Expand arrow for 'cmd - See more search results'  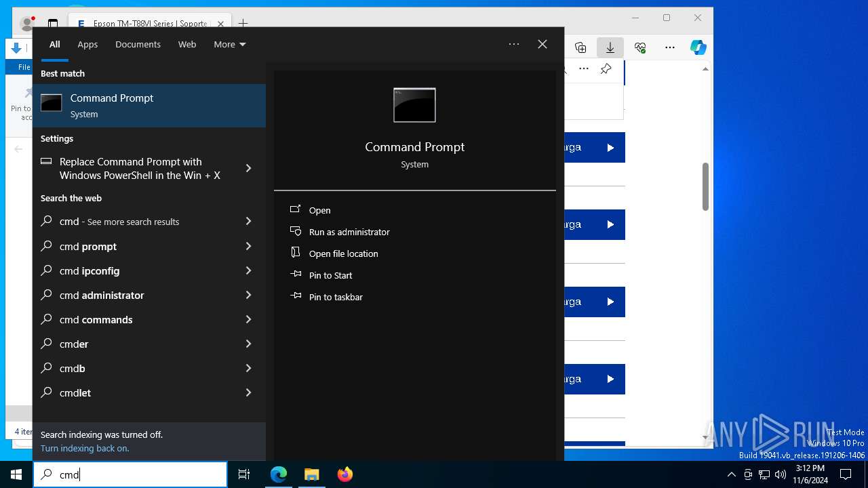(248, 221)
